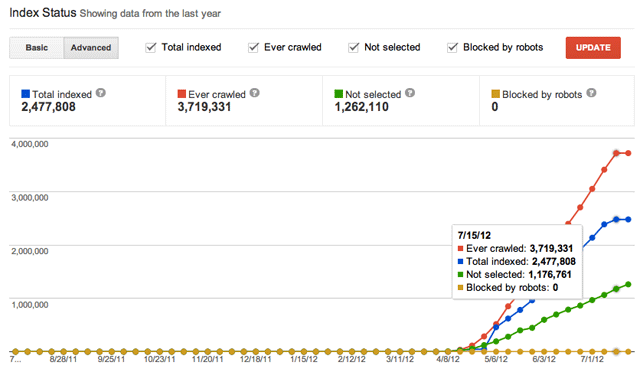Open help icon next to Total indexed
640x372 pixels.
(x=101, y=93)
